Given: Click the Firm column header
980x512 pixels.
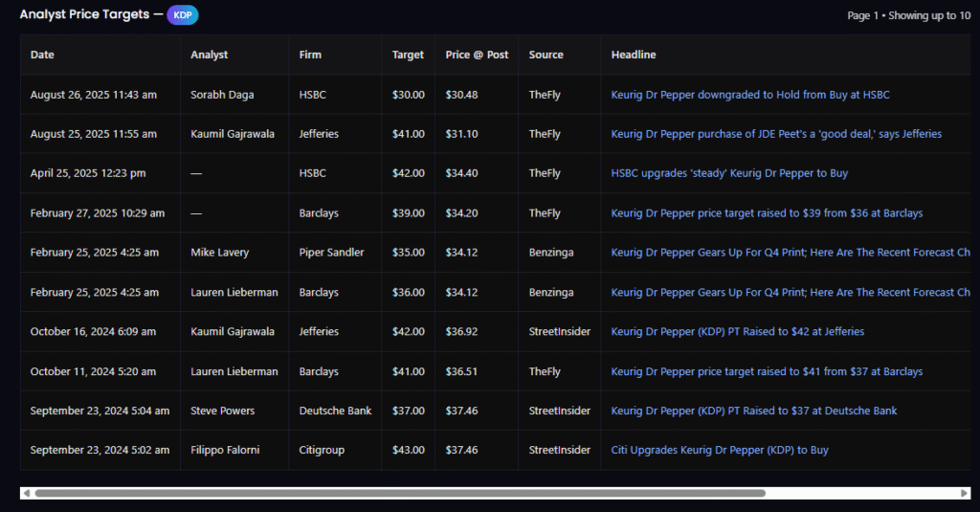Looking at the screenshot, I should coord(309,55).
